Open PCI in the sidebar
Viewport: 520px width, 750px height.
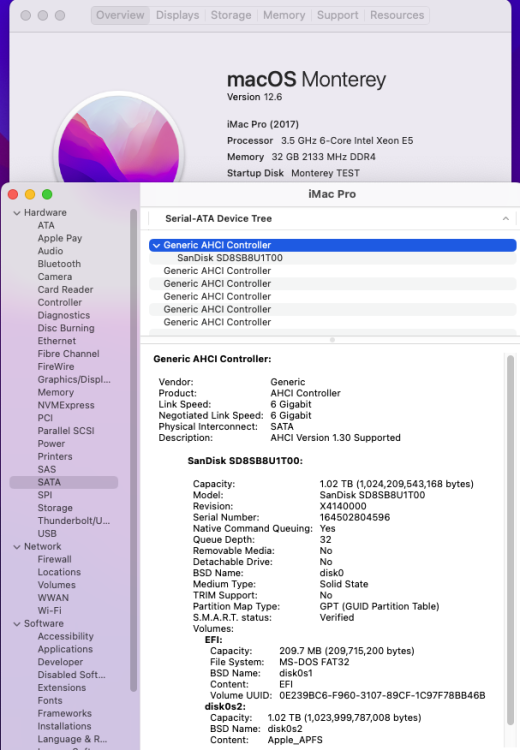click(x=45, y=418)
